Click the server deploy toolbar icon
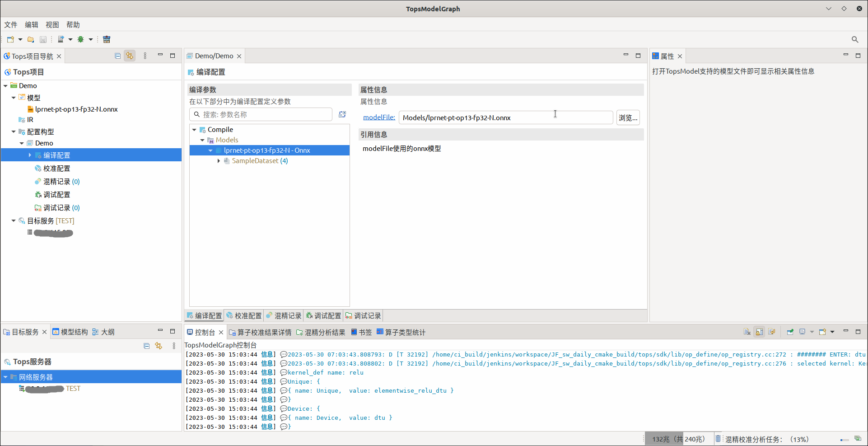Viewport: 868px width, 446px height. (x=61, y=39)
